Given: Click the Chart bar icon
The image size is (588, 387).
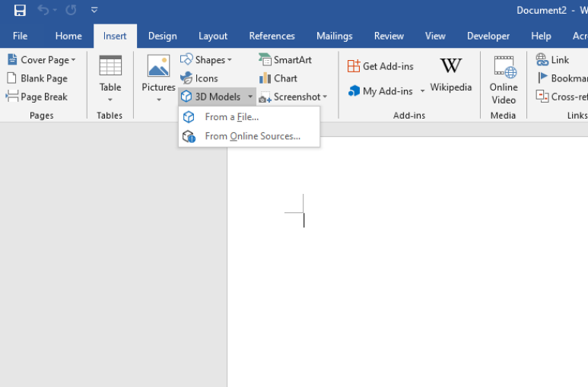Looking at the screenshot, I should coord(265,78).
